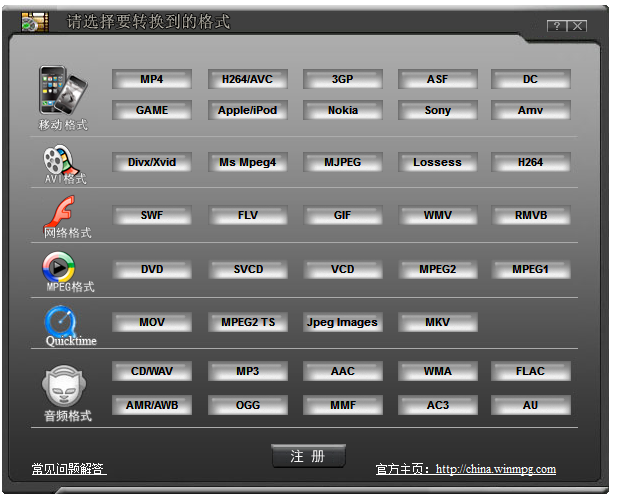
Task: Select OGG audio format
Action: click(x=248, y=405)
